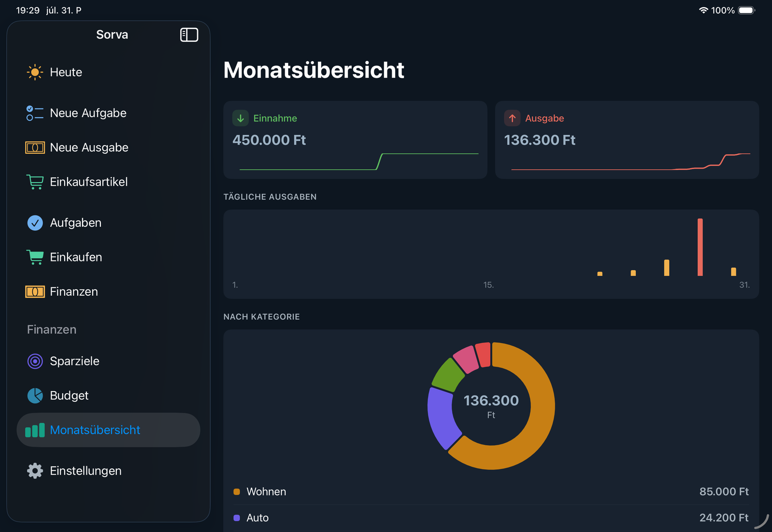This screenshot has height=532, width=772.
Task: Click the 136.300 total in the donut center
Action: click(x=491, y=401)
